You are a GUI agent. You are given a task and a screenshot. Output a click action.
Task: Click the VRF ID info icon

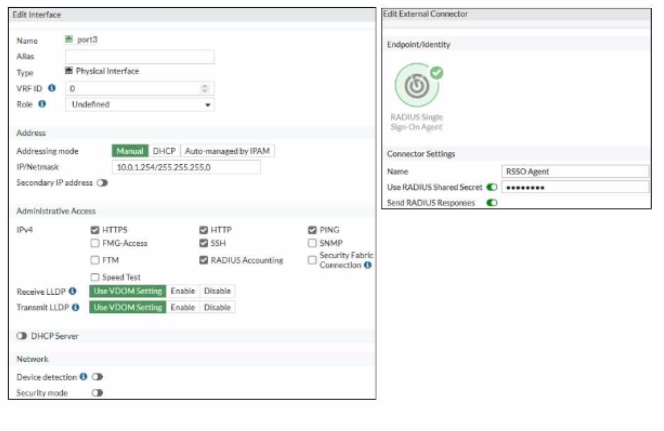coord(52,88)
